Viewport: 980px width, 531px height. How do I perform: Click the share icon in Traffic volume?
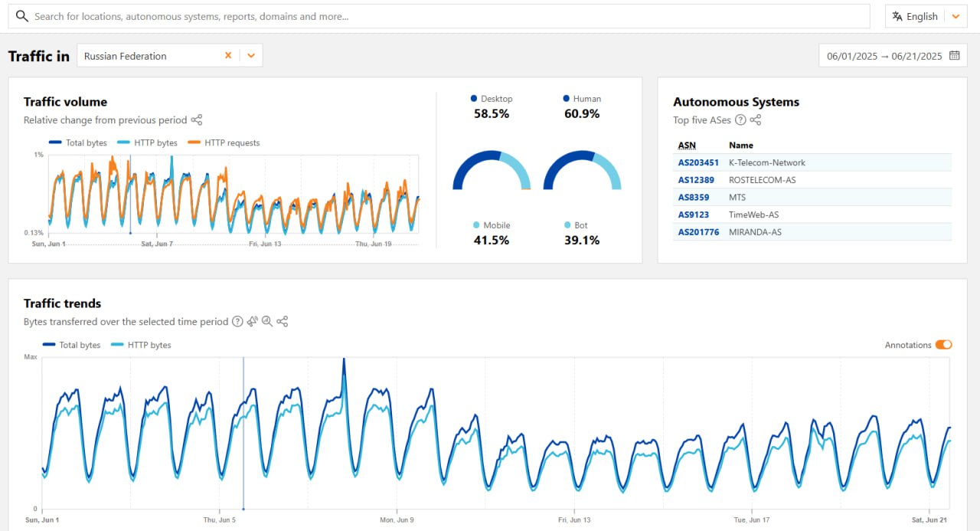point(197,120)
